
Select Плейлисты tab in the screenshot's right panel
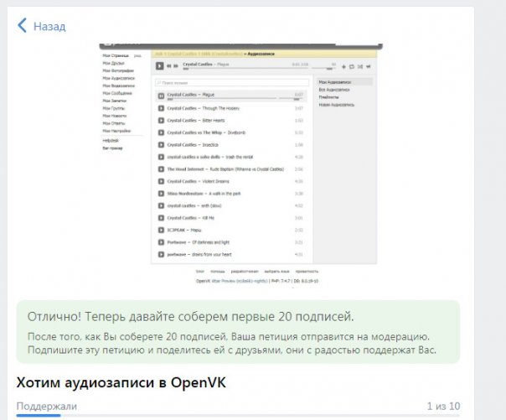tap(328, 97)
